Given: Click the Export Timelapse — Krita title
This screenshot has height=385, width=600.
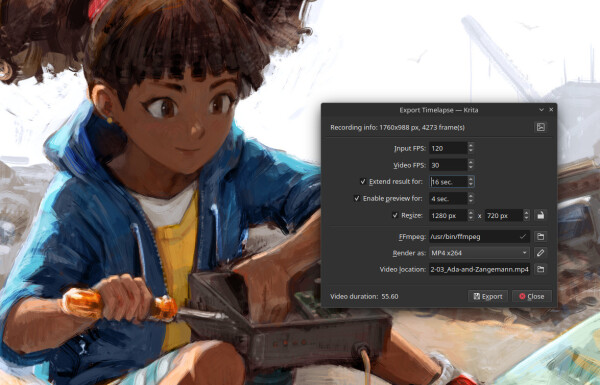Looking at the screenshot, I should [439, 110].
